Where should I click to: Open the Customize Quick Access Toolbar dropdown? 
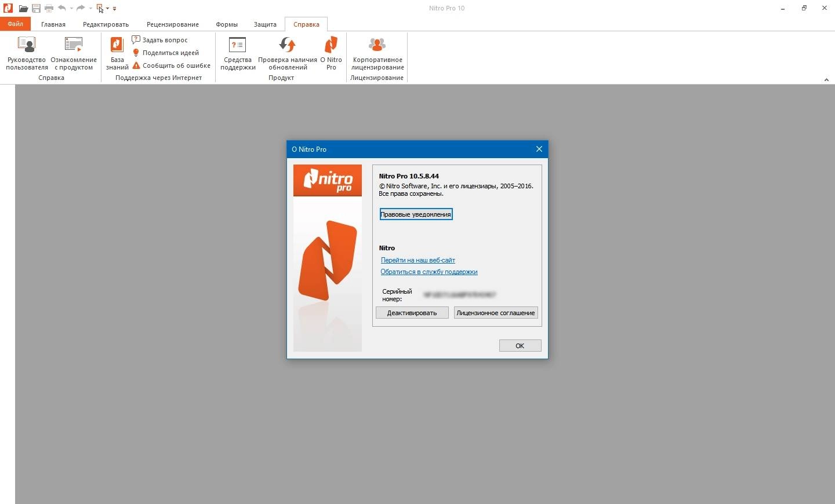(114, 9)
